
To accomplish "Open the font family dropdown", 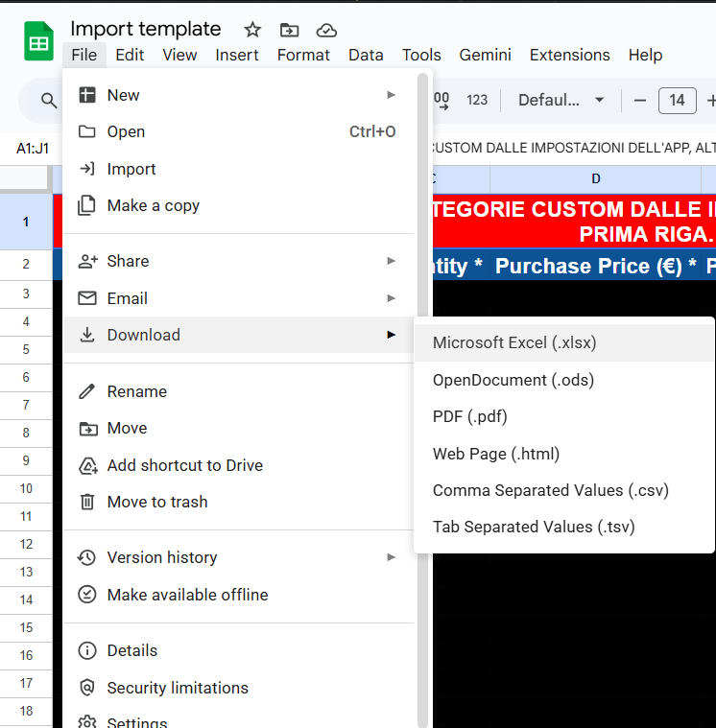I will pos(561,100).
